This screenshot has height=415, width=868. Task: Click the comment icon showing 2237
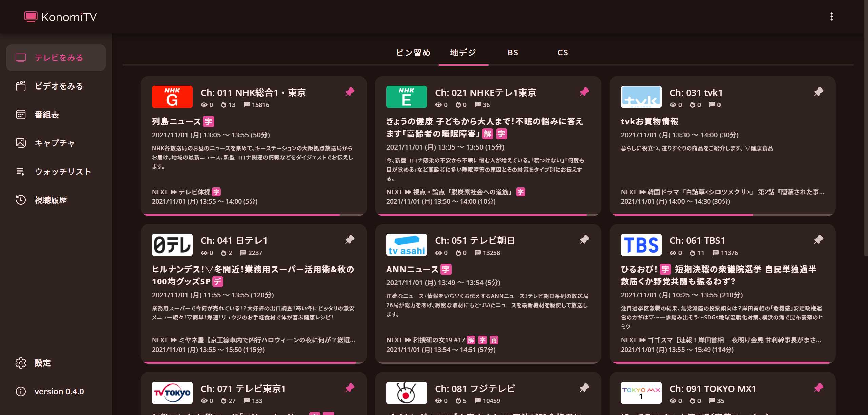[x=243, y=253]
